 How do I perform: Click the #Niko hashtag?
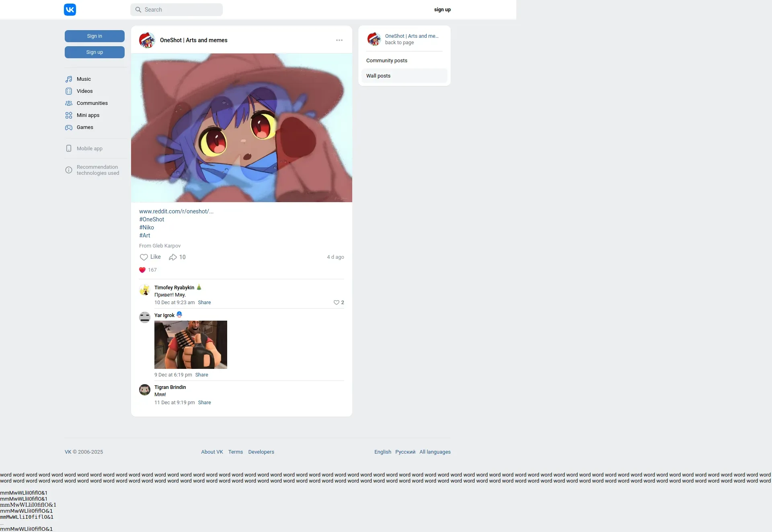click(146, 227)
